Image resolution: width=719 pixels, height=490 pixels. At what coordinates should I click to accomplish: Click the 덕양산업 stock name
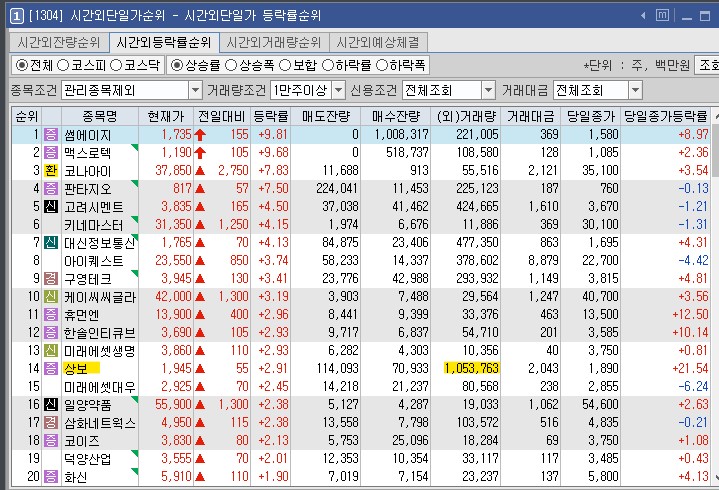[x=88, y=459]
